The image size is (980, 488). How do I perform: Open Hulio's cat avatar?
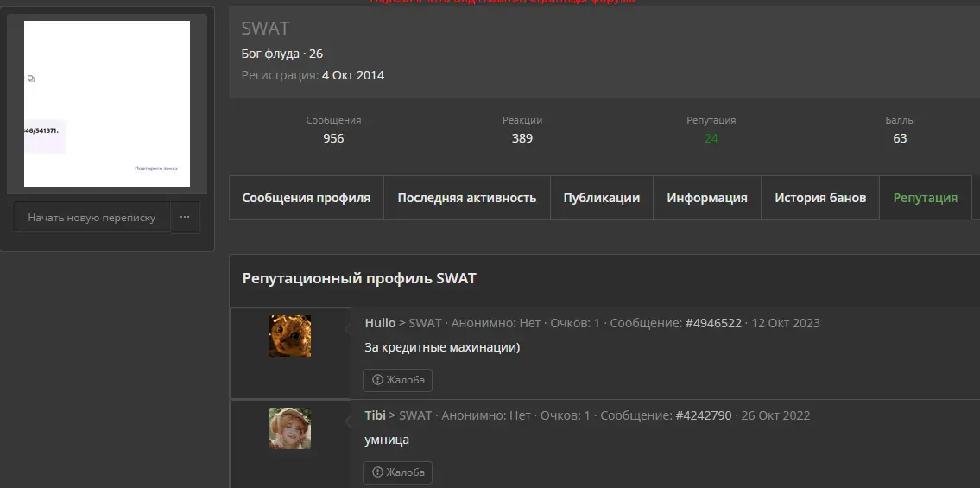point(290,336)
